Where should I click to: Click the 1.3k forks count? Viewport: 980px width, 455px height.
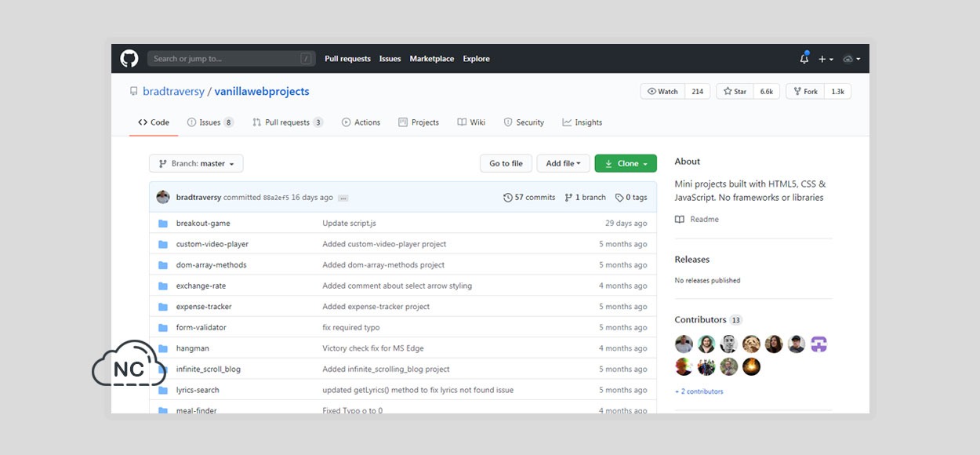(837, 92)
